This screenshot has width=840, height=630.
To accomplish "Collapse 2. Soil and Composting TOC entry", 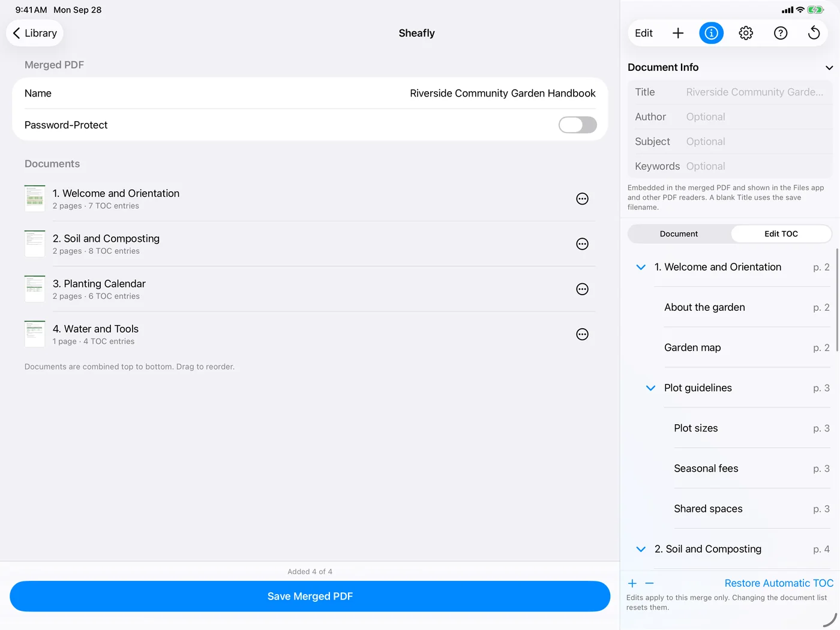I will tap(641, 549).
